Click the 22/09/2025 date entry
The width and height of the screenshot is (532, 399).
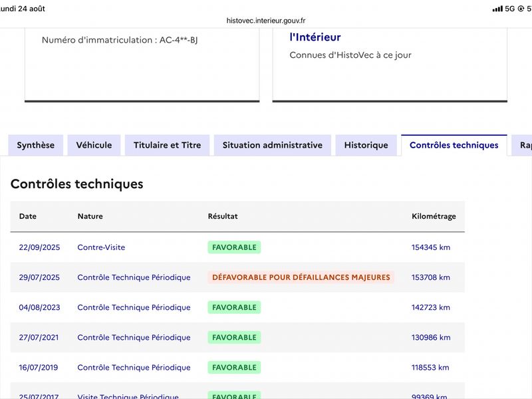tap(39, 247)
